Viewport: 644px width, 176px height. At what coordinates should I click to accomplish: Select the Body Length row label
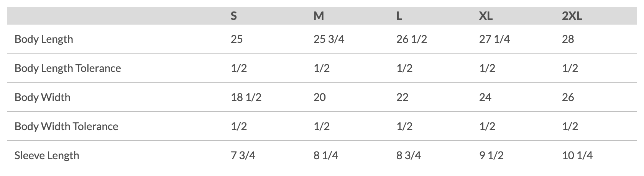point(44,39)
